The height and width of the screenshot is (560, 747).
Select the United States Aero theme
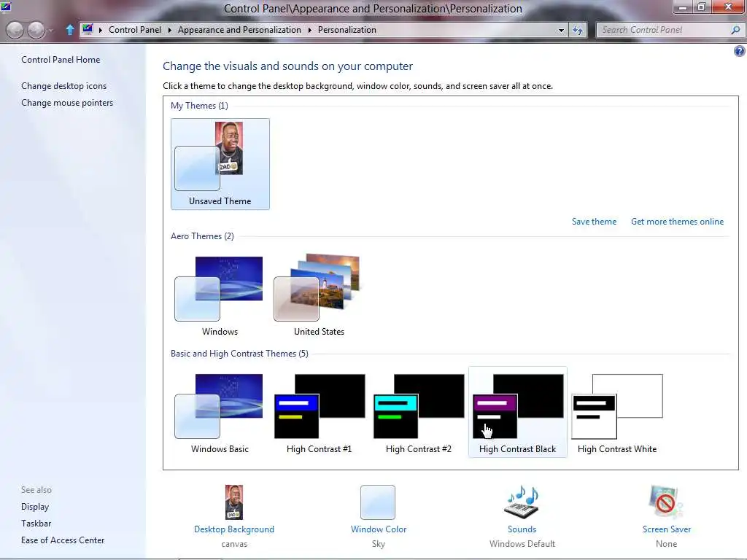[x=319, y=295]
